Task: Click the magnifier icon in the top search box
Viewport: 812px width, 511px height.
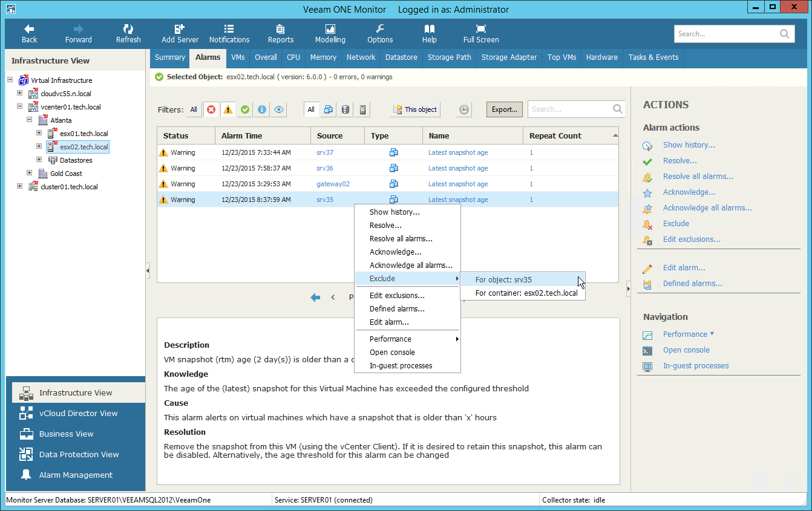Action: (784, 34)
